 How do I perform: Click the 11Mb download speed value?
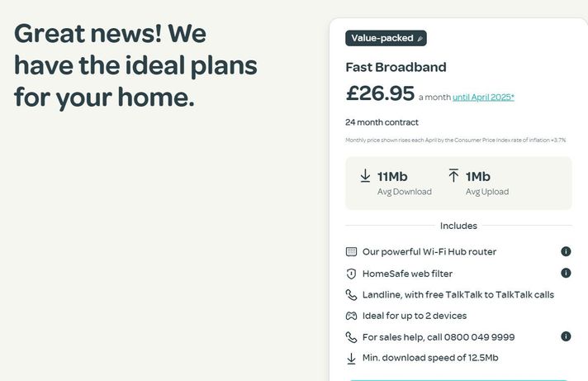(x=392, y=176)
